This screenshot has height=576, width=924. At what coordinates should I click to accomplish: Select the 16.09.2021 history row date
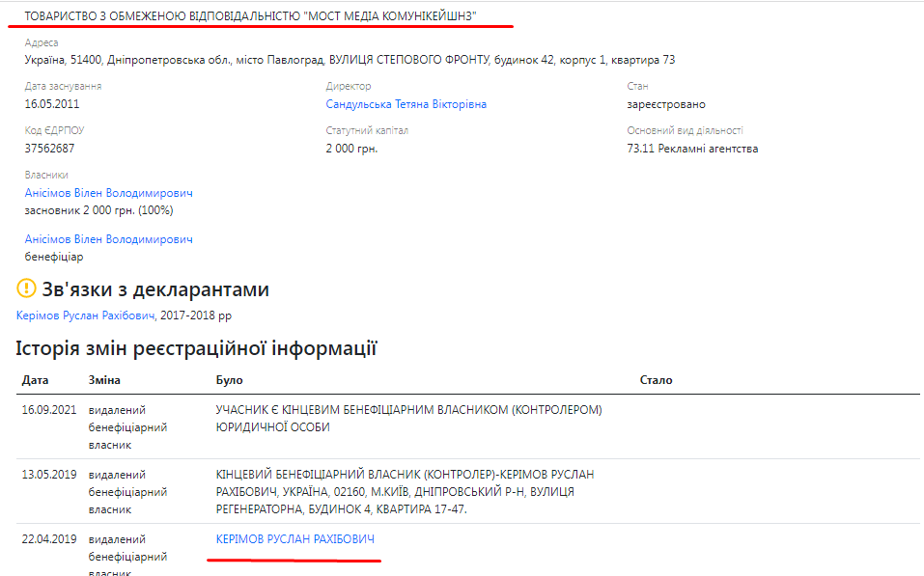[49, 410]
